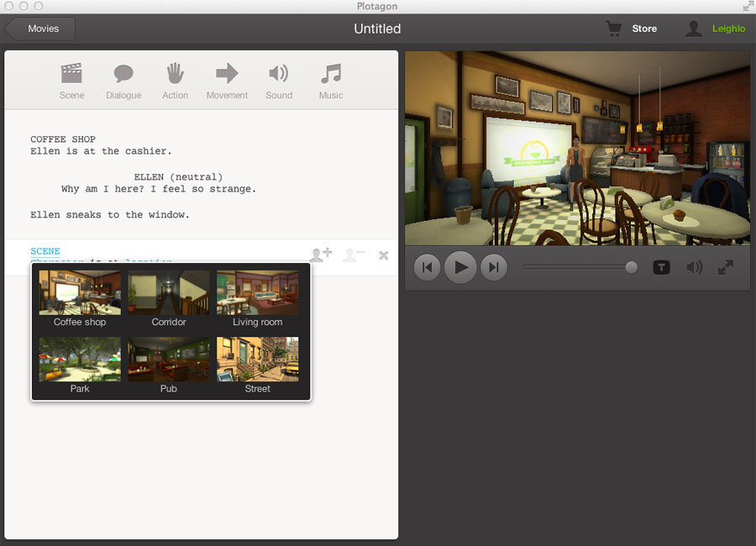The image size is (756, 546).
Task: Insert a Dialogue line
Action: (x=123, y=81)
